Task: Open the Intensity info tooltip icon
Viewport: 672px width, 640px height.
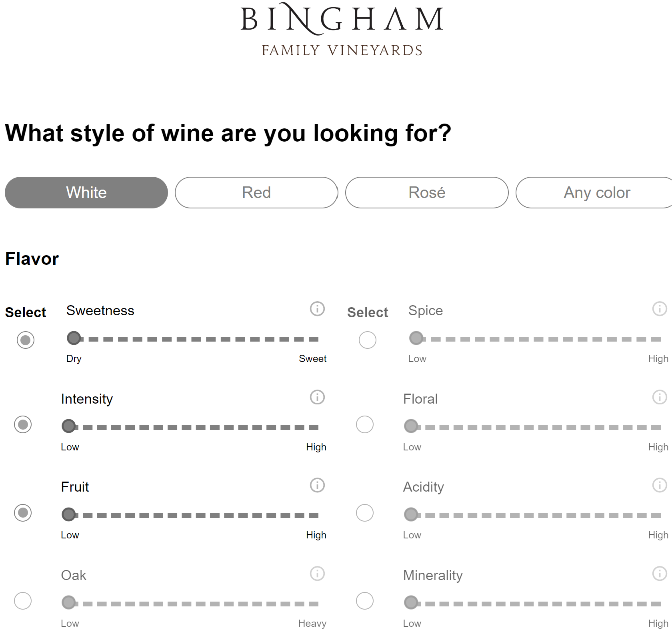Action: (317, 397)
